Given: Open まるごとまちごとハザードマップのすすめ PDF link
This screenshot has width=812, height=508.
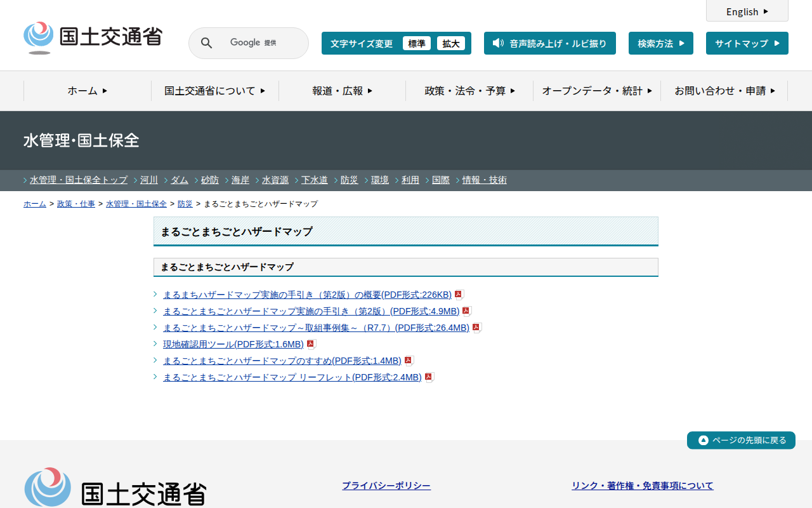Looking at the screenshot, I should [x=282, y=361].
